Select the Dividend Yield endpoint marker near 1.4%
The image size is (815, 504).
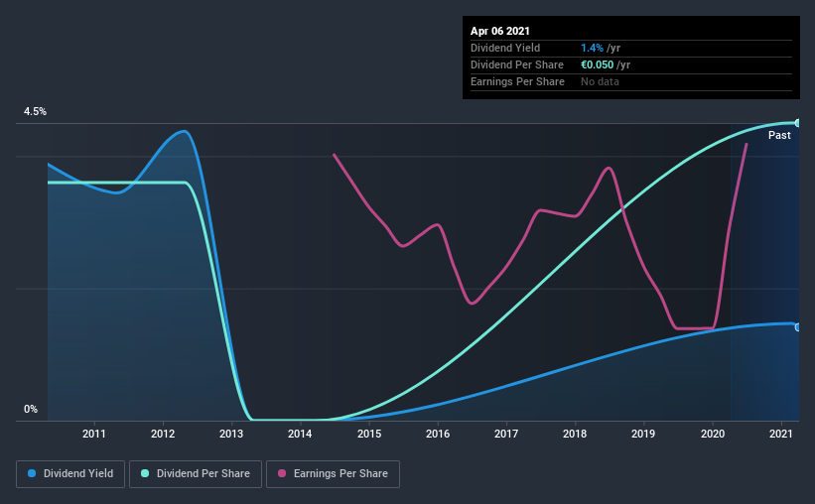[x=797, y=326]
